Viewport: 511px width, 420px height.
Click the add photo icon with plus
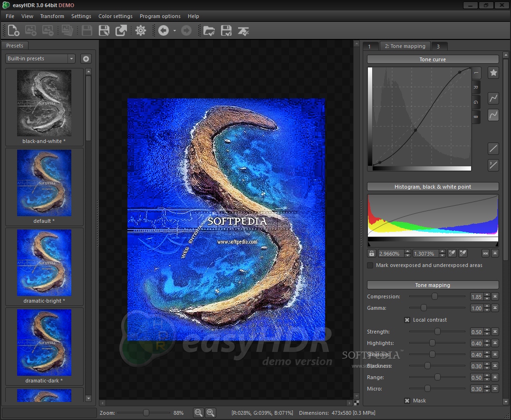[x=30, y=30]
